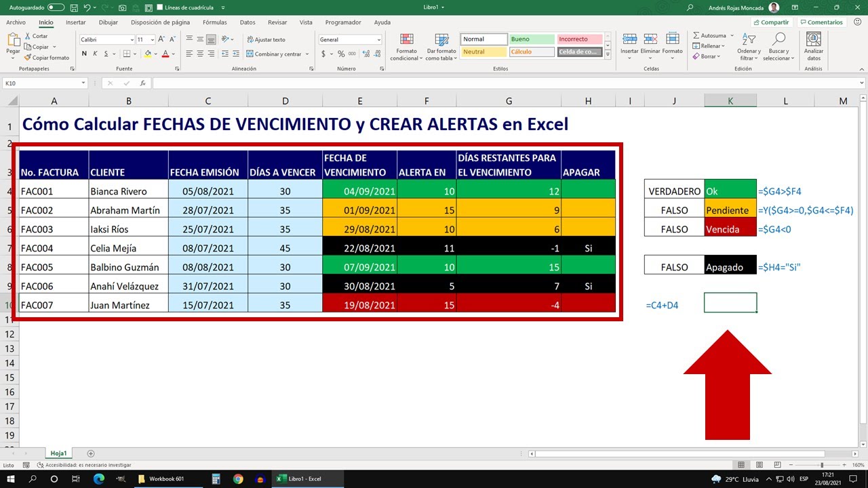Open Name Box dropdown arrow
Image resolution: width=868 pixels, height=488 pixels.
pyautogui.click(x=83, y=83)
